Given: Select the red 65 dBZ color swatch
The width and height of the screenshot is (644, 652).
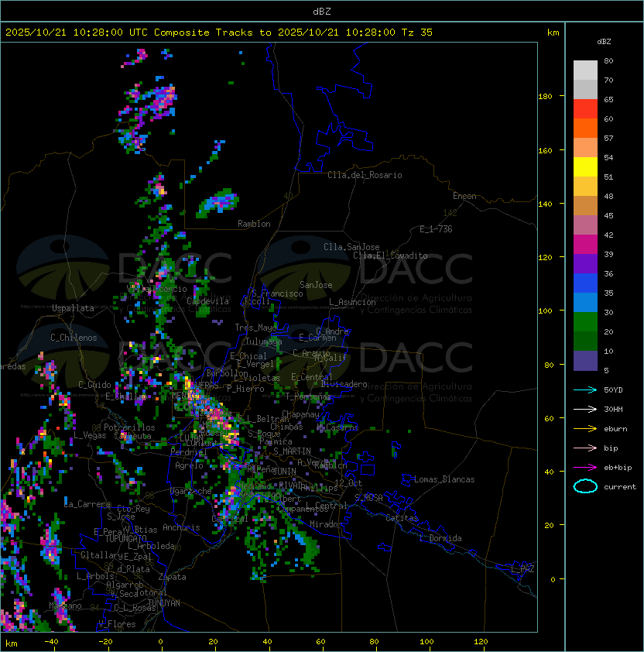Looking at the screenshot, I should [x=585, y=109].
